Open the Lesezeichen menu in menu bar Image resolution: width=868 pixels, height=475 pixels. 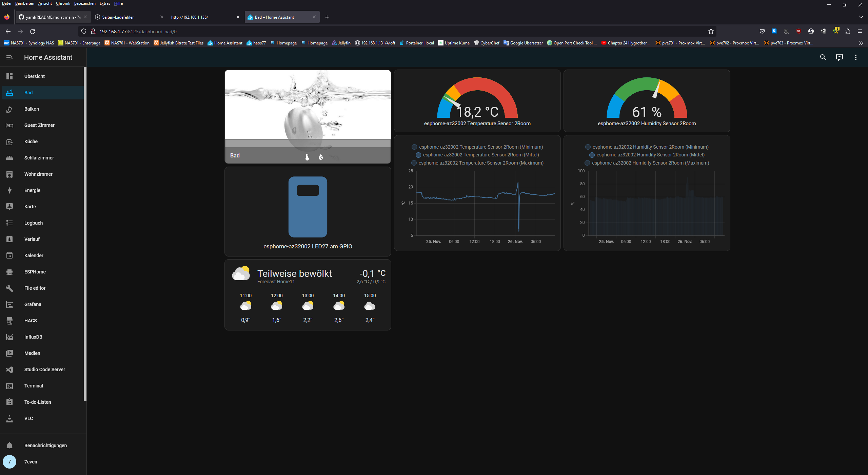click(x=85, y=3)
